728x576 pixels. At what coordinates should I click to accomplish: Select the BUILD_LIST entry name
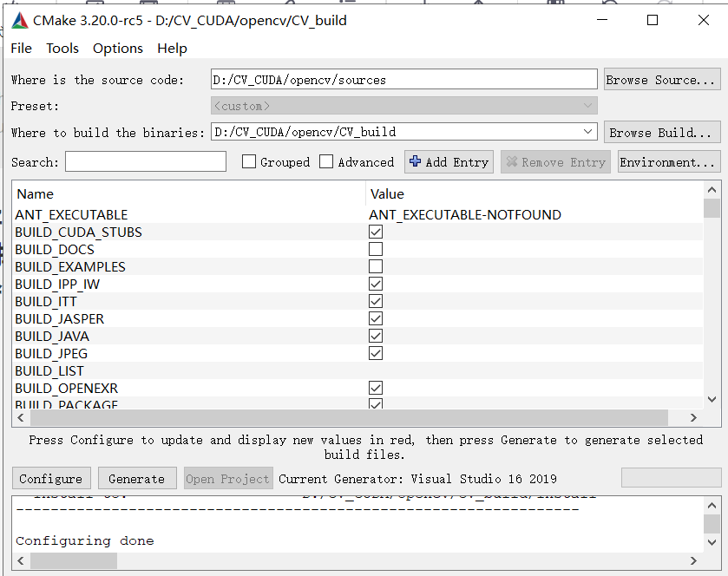pyautogui.click(x=49, y=371)
